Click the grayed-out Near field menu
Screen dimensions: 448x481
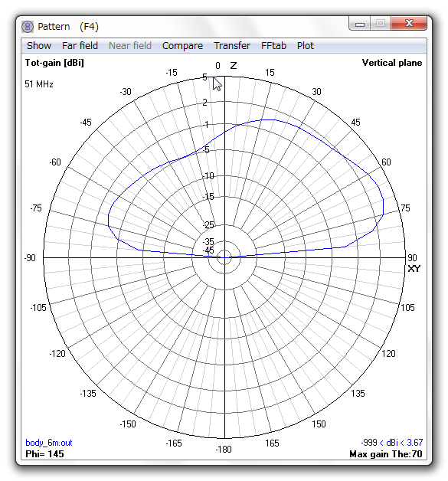(x=130, y=46)
